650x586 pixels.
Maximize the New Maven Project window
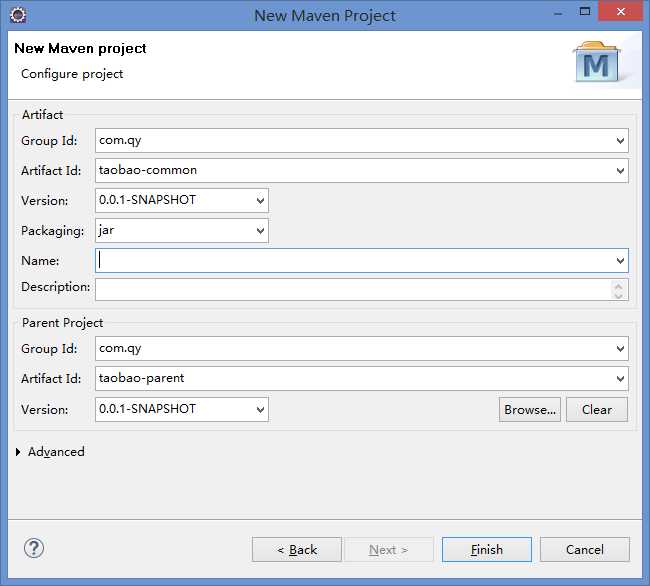coord(585,12)
